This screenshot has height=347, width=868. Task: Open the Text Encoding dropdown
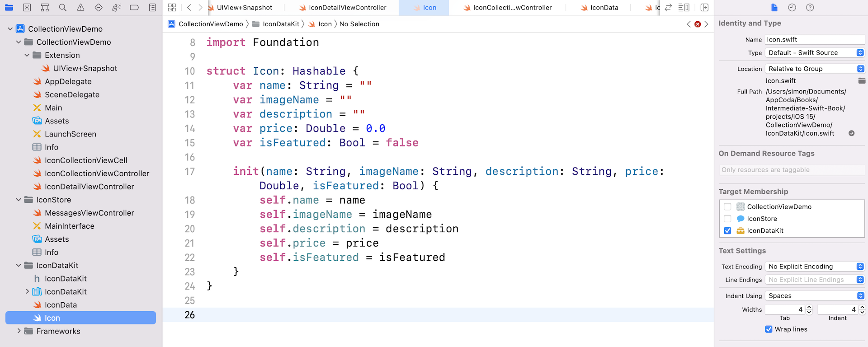point(815,267)
